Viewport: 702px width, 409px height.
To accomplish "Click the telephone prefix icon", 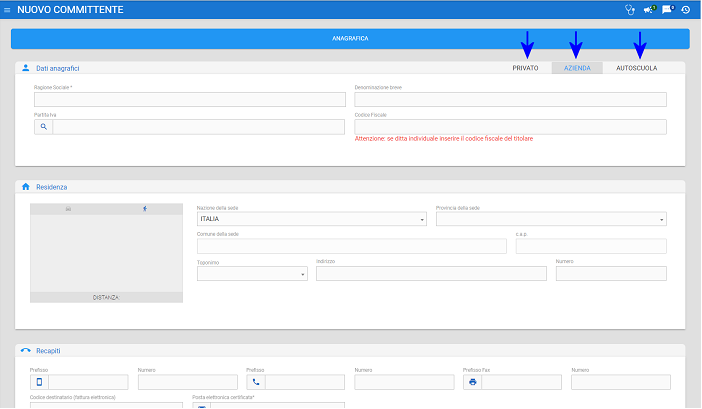I will pyautogui.click(x=256, y=382).
